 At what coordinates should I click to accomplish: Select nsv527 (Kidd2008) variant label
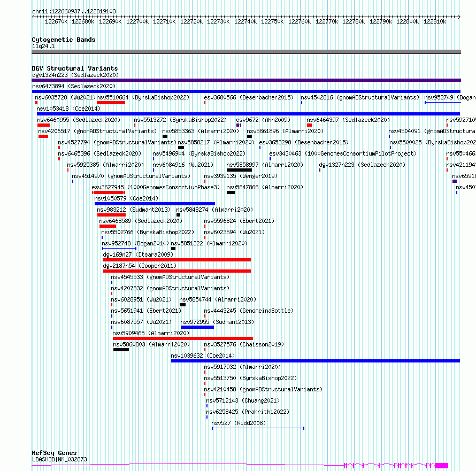coord(239,423)
